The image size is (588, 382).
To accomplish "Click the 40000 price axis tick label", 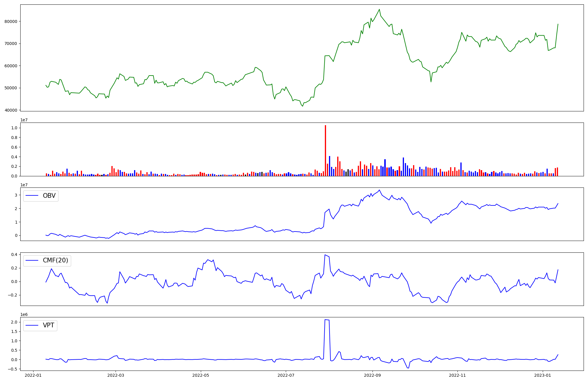I will click(x=11, y=110).
